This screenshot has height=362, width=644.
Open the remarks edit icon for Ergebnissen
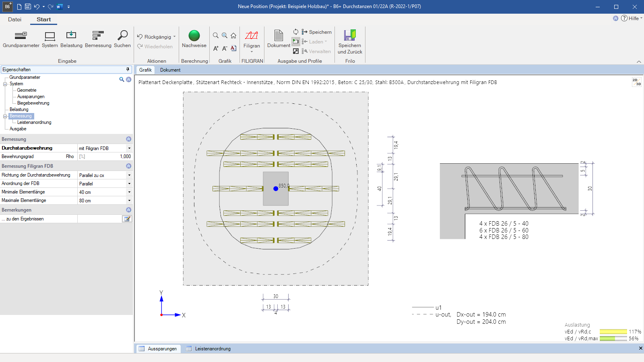tap(127, 219)
